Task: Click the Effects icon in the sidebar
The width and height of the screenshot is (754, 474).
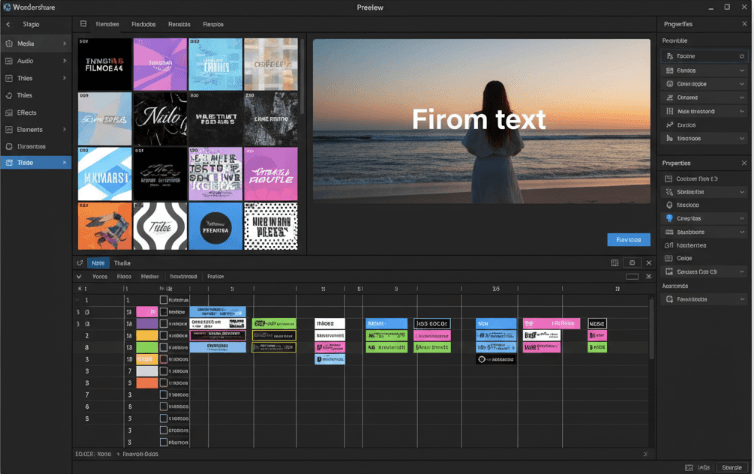Action: point(9,112)
